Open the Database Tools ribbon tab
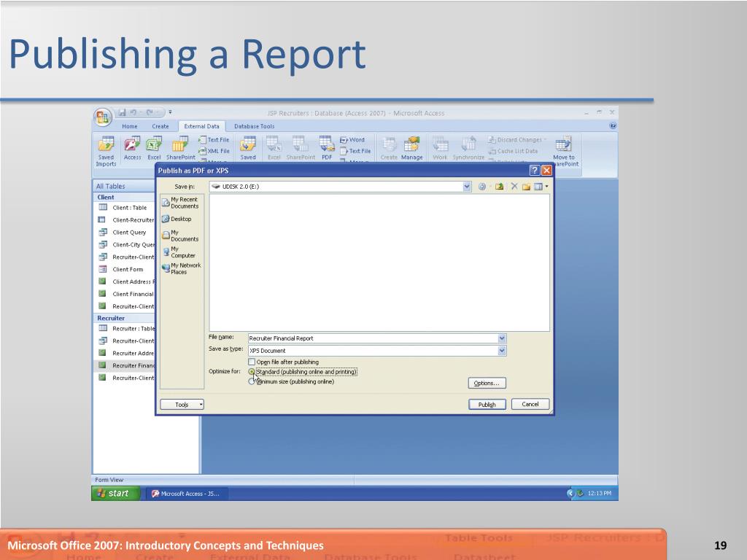Viewport: 747px width, 560px height. coord(254,126)
